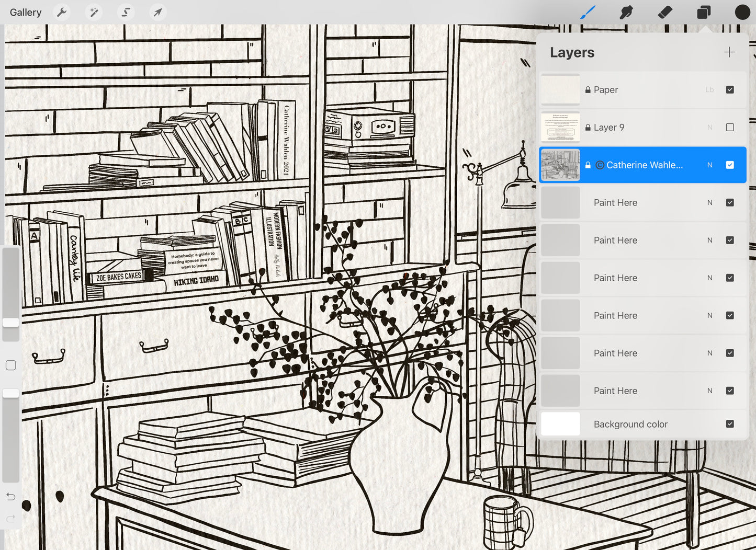Viewport: 756px width, 550px height.
Task: Tap the Background color layer thumbnail
Action: (560, 424)
